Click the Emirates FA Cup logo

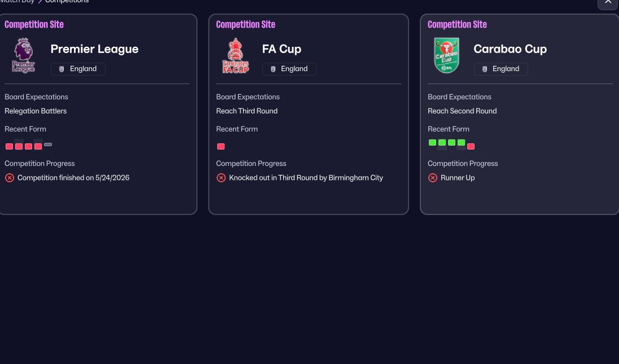236,55
